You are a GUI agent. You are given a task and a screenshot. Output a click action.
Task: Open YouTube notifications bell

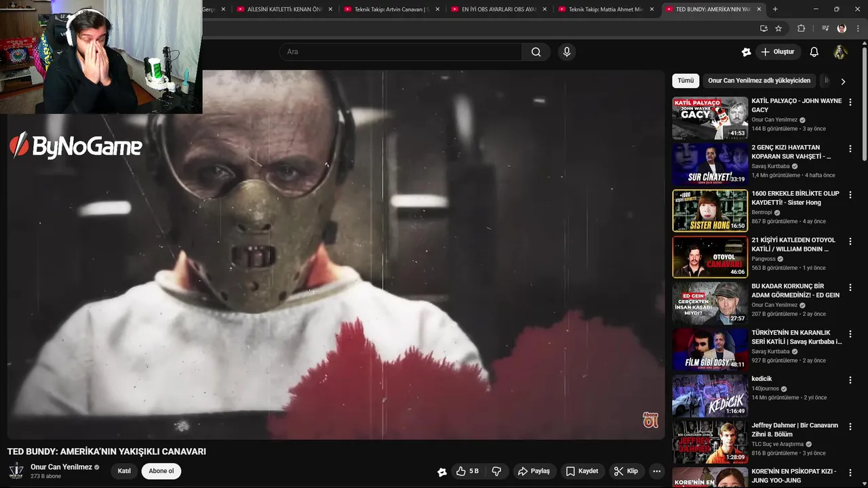pyautogui.click(x=814, y=52)
